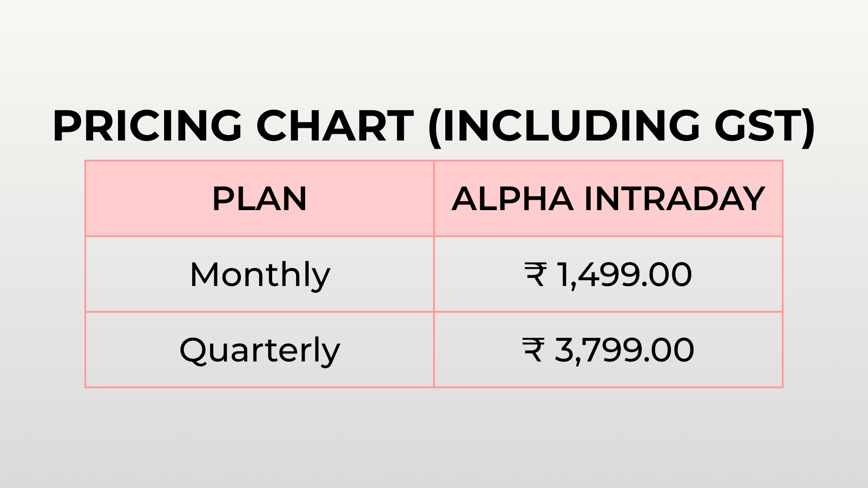This screenshot has height=488, width=868.
Task: Click the capital Q in Quarterly
Action: click(193, 350)
